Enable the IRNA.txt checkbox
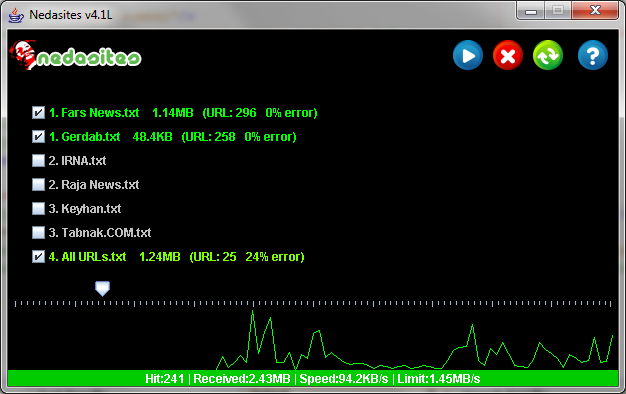 point(38,160)
